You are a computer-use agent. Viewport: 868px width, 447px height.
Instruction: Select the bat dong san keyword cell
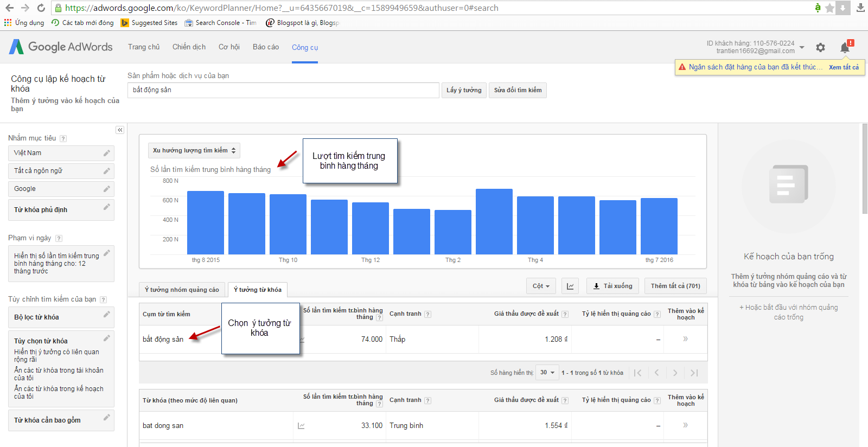pos(163,426)
